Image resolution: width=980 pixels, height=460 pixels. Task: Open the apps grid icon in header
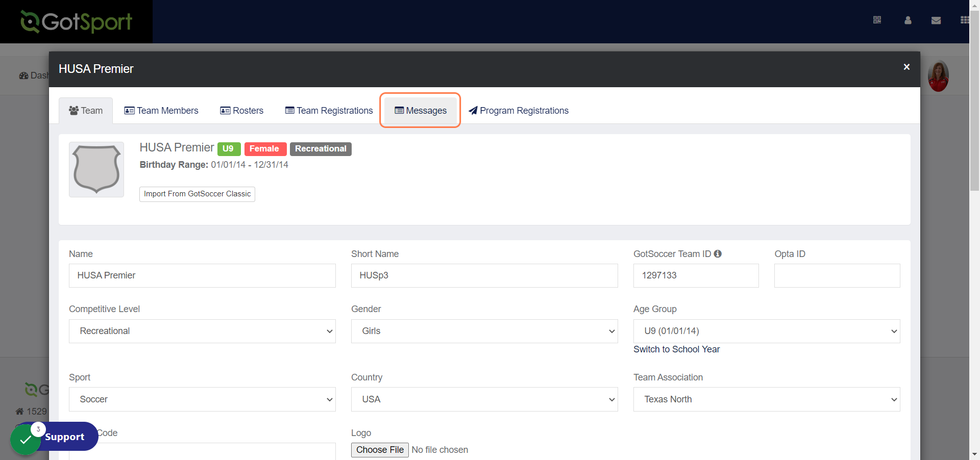point(965,20)
